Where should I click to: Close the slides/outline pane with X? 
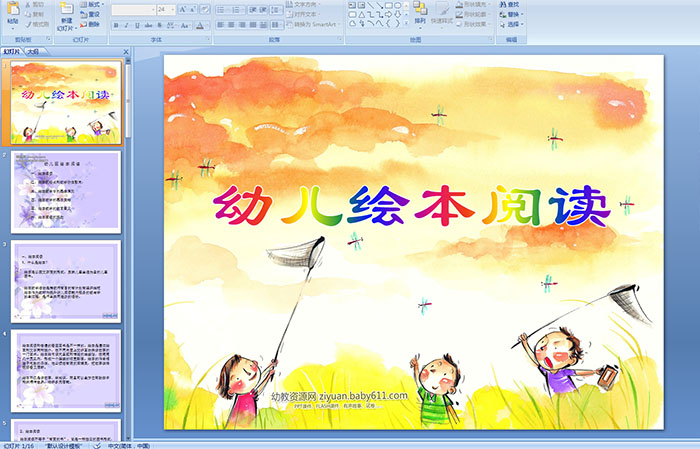pos(126,52)
